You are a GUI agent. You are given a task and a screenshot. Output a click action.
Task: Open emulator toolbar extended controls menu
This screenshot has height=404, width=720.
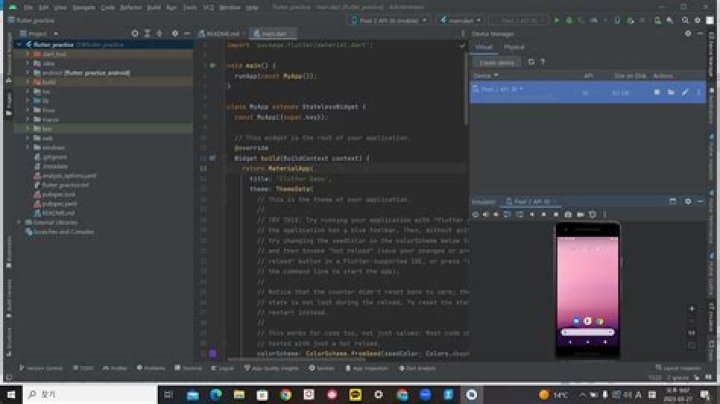(x=605, y=214)
